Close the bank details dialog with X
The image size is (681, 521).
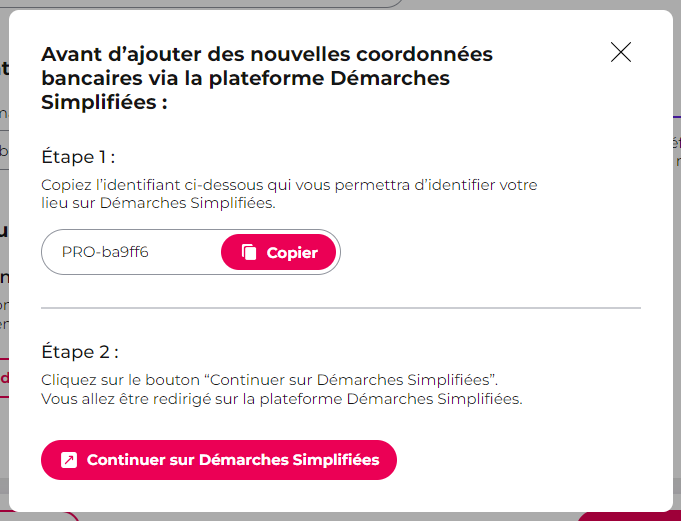point(621,52)
